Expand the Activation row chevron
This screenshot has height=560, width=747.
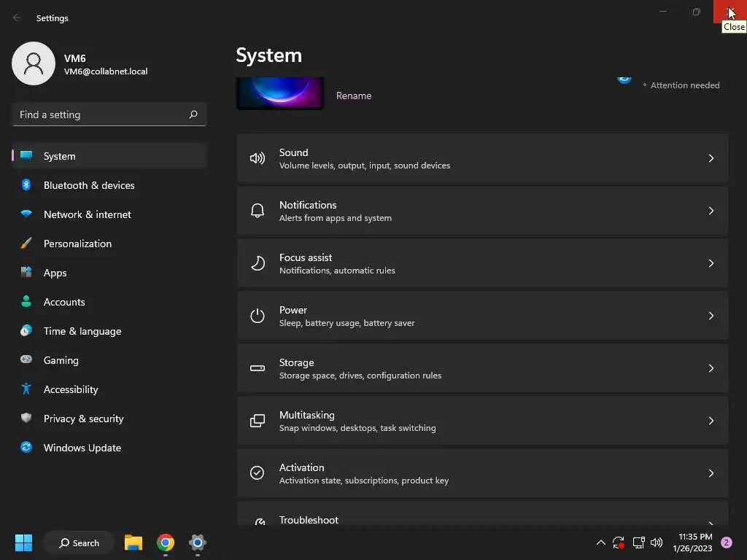[711, 472]
